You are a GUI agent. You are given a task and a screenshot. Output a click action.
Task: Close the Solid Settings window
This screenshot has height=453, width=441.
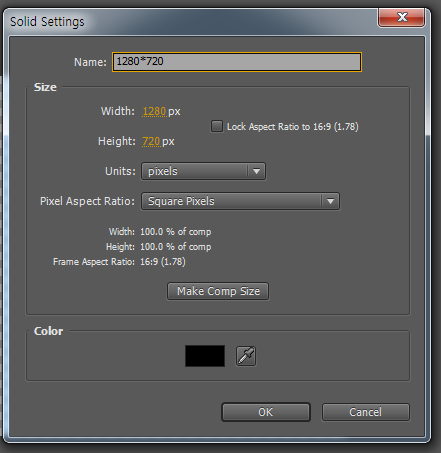(402, 17)
